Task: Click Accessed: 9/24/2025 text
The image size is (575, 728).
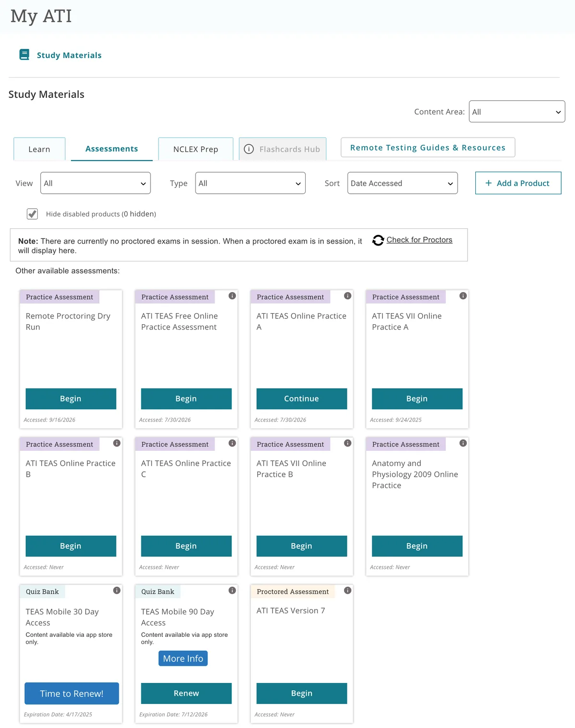Action: 396,420
